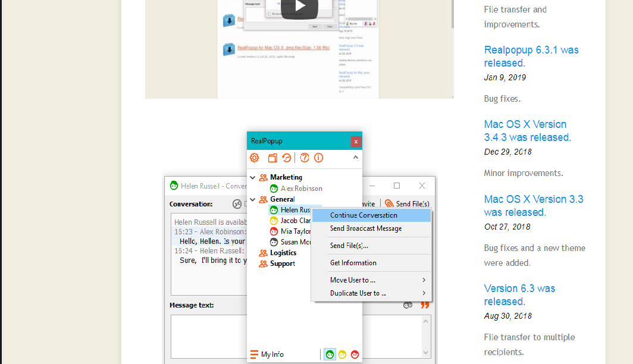Open the message history window icon
The height and width of the screenshot is (364, 633).
point(272,158)
